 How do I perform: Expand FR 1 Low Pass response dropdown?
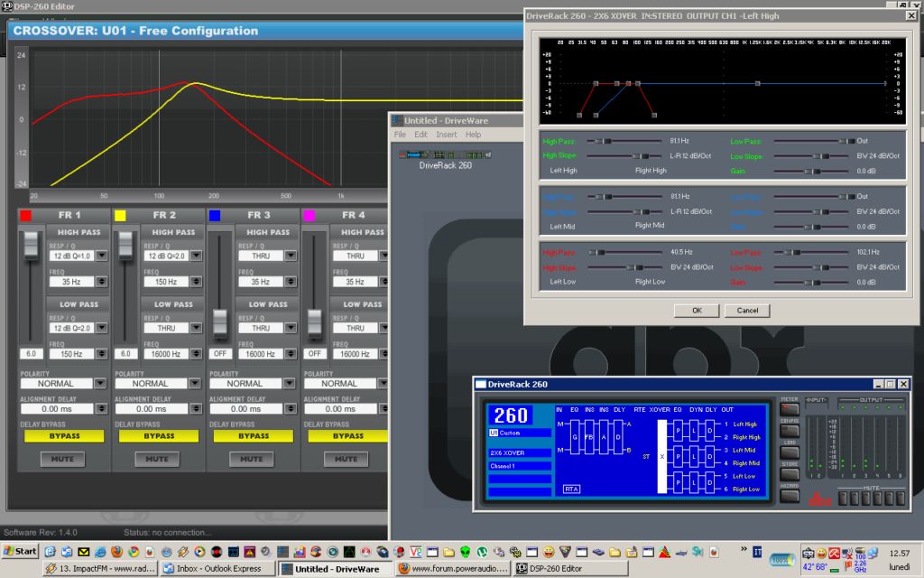tap(101, 328)
